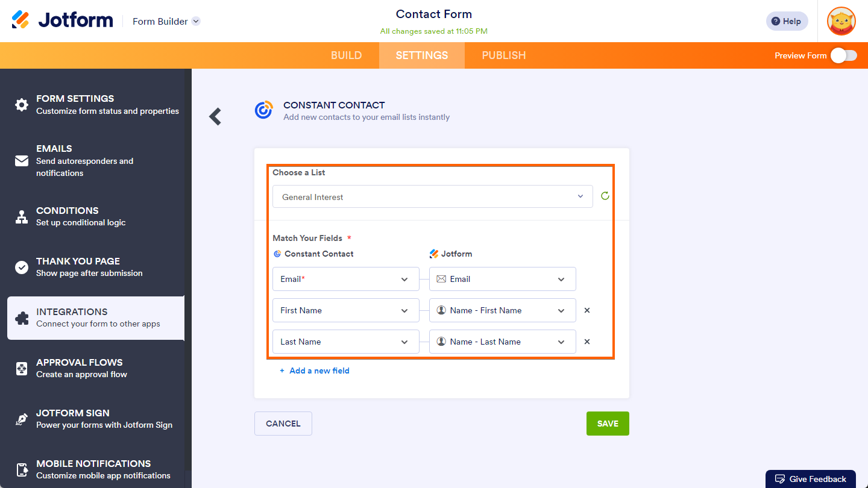Toggle the Preview Form switch
This screenshot has width=868, height=488.
[843, 55]
